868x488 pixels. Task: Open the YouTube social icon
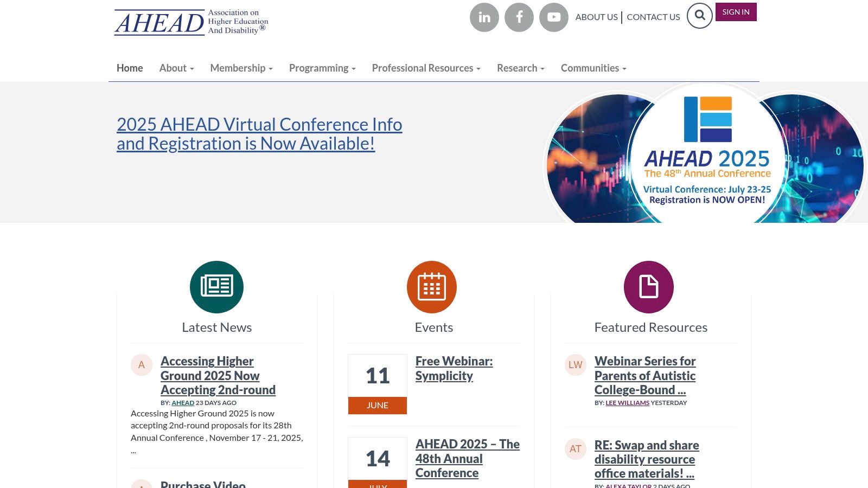[x=554, y=17]
